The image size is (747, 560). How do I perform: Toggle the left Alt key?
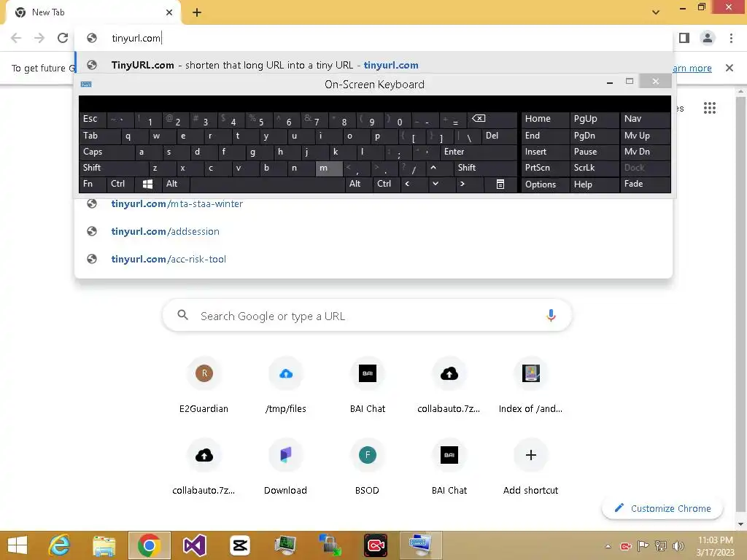(x=175, y=184)
